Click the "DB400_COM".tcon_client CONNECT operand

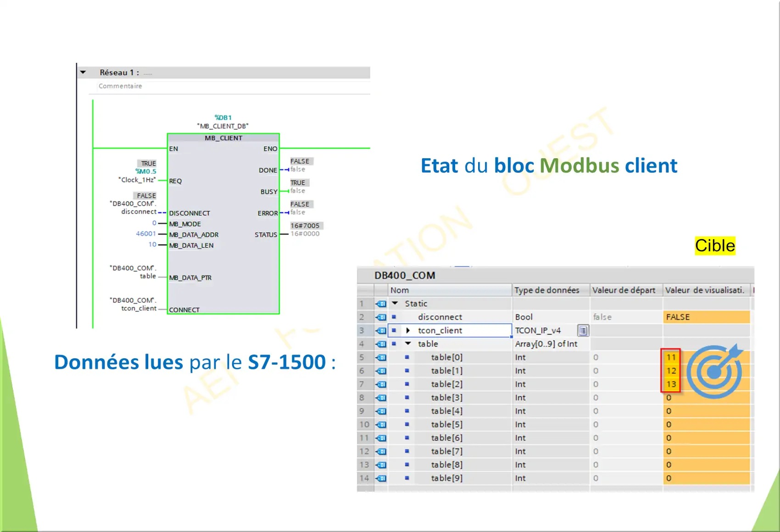coord(133,304)
